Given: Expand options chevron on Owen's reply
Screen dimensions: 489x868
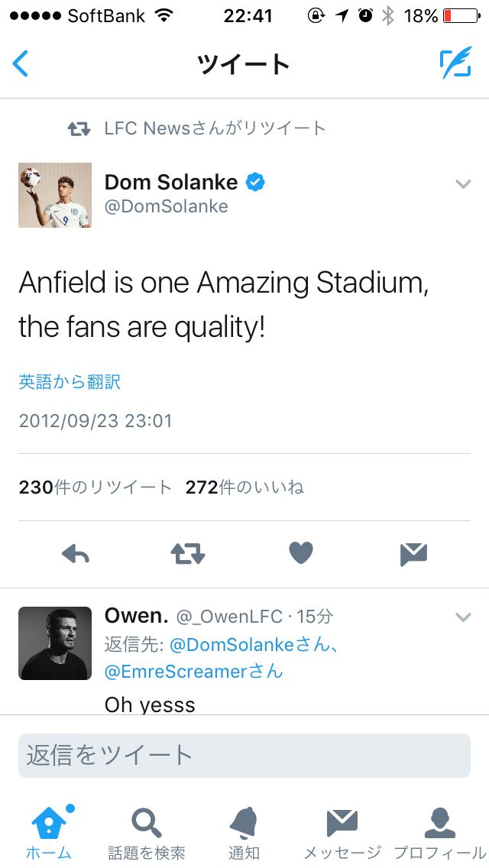Looking at the screenshot, I should (x=463, y=617).
